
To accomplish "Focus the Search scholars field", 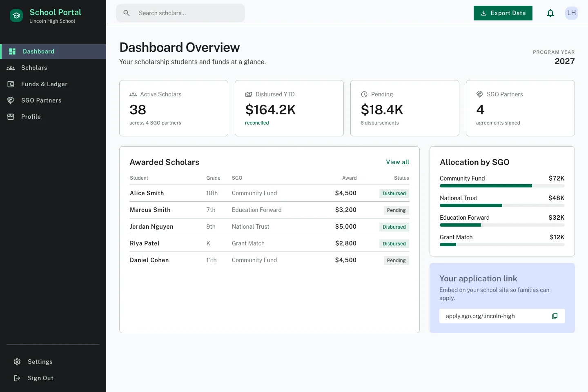I will (x=180, y=13).
